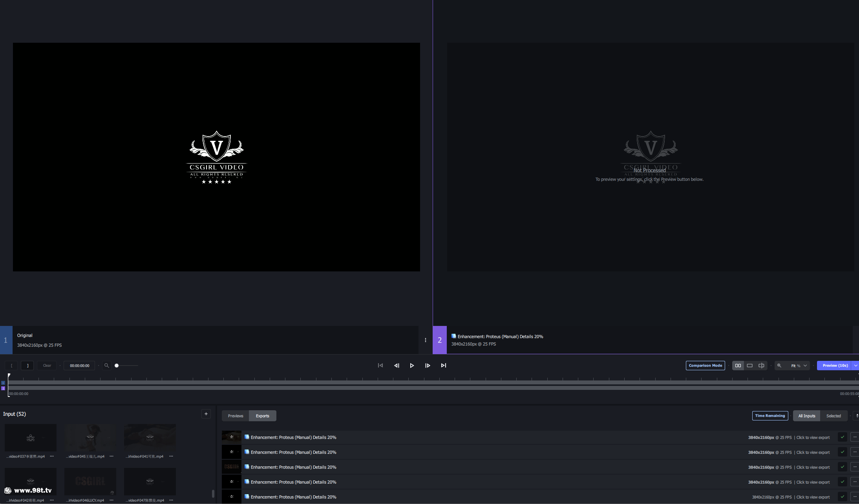Image resolution: width=859 pixels, height=504 pixels.
Task: Click the Original video preview pane
Action: tap(216, 157)
